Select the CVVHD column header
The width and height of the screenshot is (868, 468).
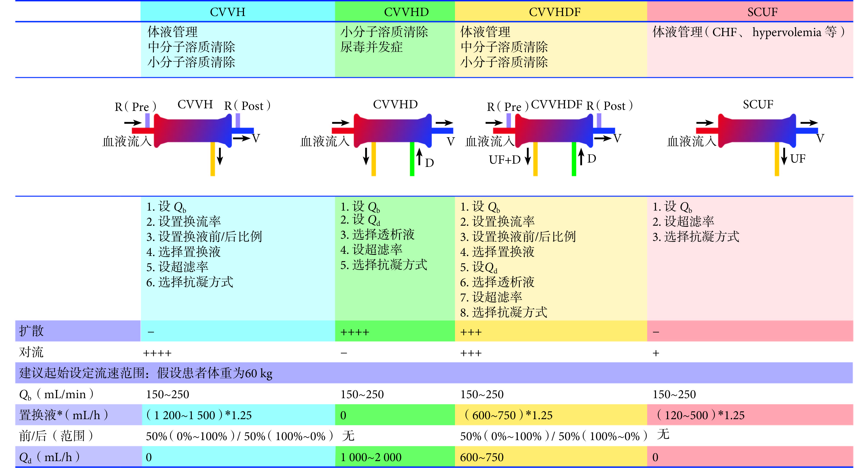click(406, 12)
